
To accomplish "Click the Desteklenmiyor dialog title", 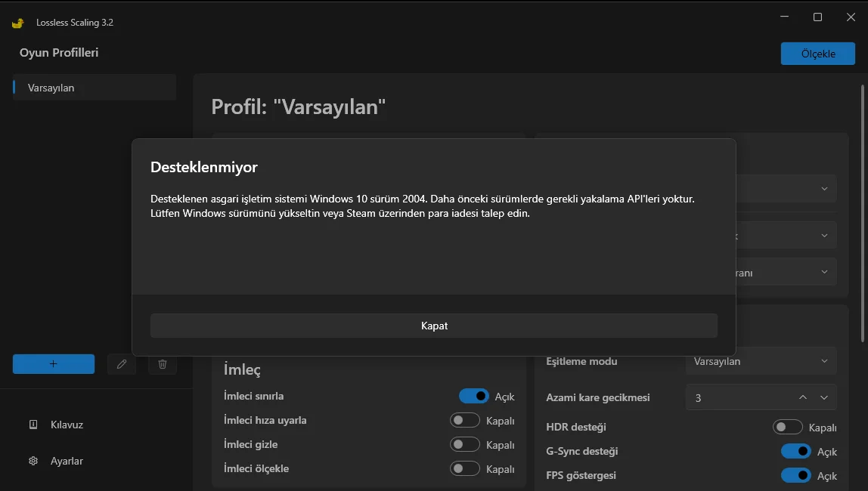I will [x=203, y=167].
